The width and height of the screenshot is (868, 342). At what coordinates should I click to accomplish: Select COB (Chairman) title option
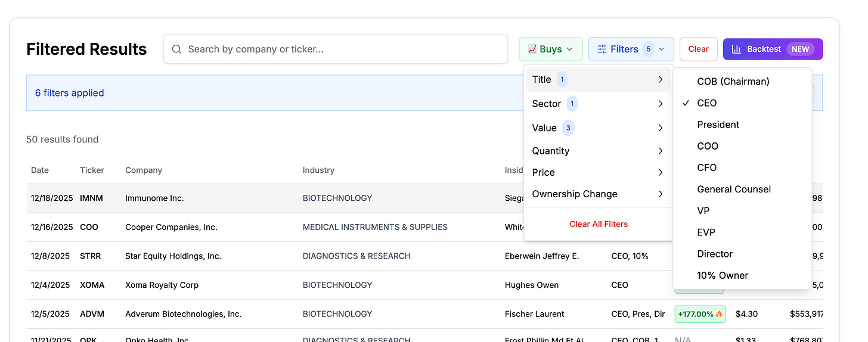[742, 82]
